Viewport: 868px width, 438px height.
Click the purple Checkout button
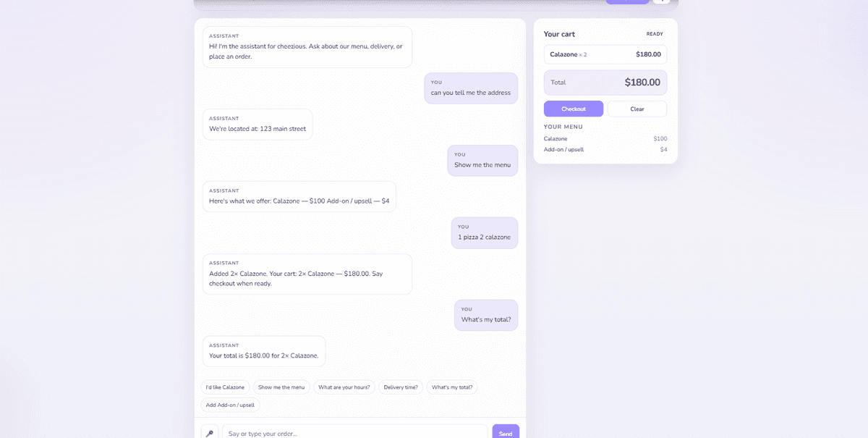point(574,109)
